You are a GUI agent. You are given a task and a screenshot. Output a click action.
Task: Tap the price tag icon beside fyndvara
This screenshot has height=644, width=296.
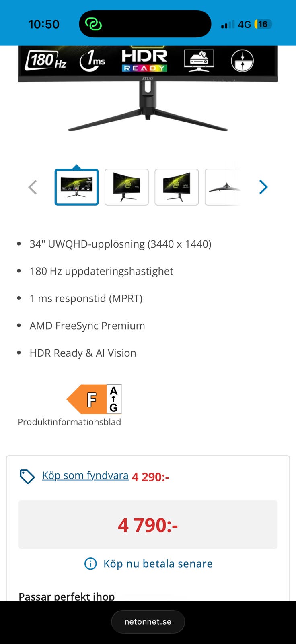[27, 476]
